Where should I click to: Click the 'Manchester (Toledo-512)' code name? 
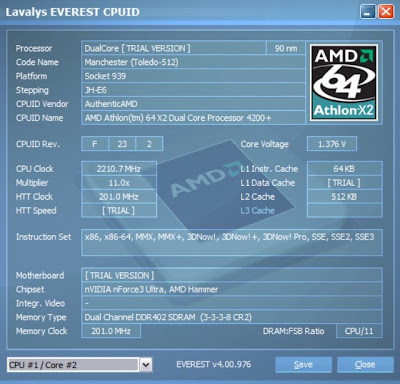[193, 62]
